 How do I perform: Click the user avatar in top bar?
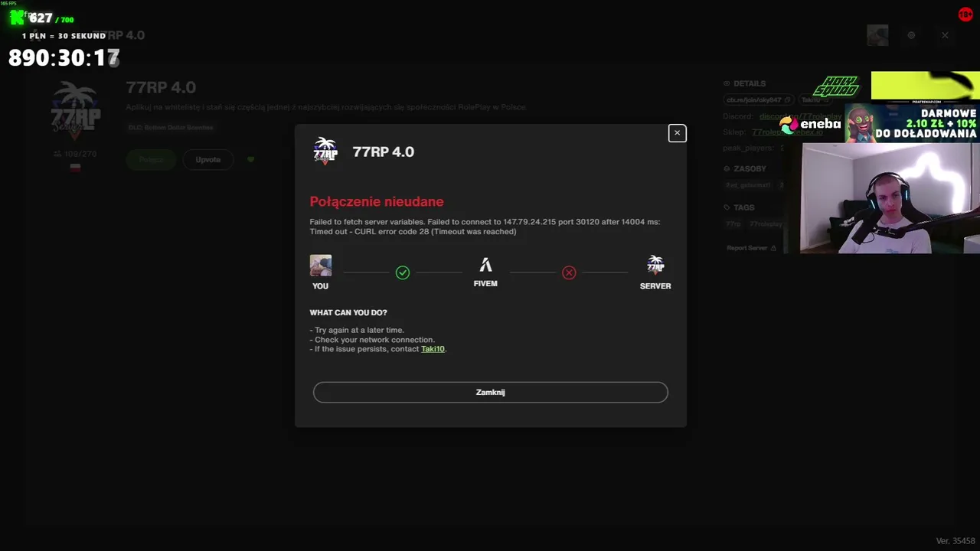[877, 35]
